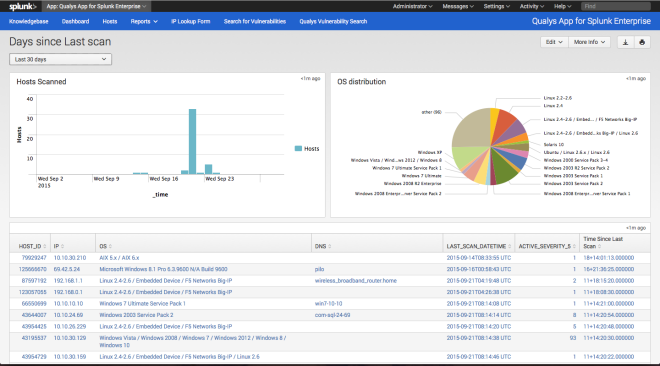660x366 pixels.
Task: Click host ID 125666670
Action: (32, 269)
